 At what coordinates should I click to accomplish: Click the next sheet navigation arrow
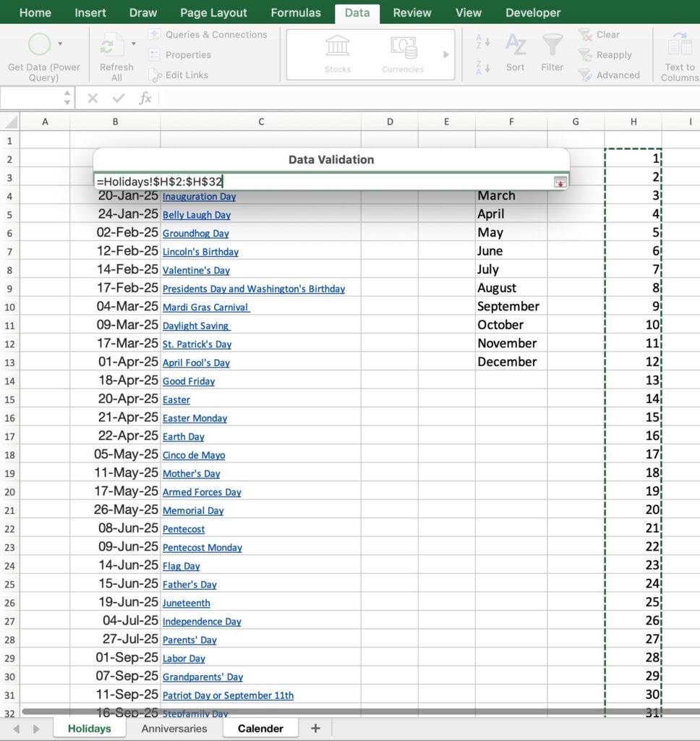click(36, 729)
